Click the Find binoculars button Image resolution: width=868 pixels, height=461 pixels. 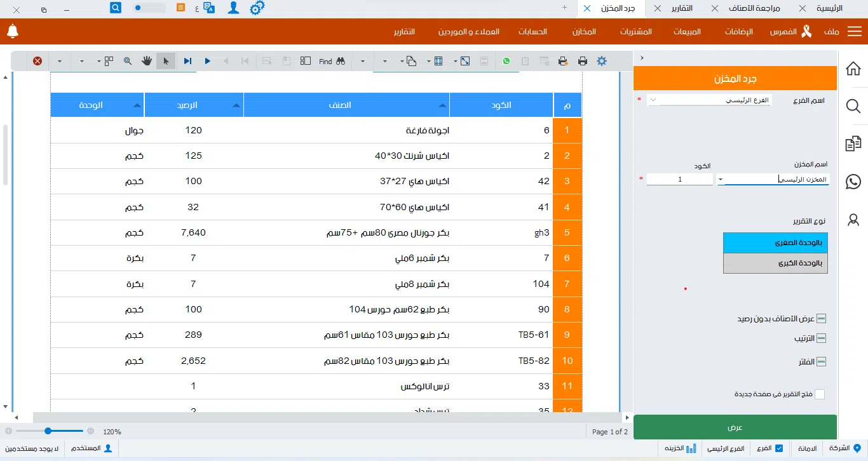pos(341,61)
